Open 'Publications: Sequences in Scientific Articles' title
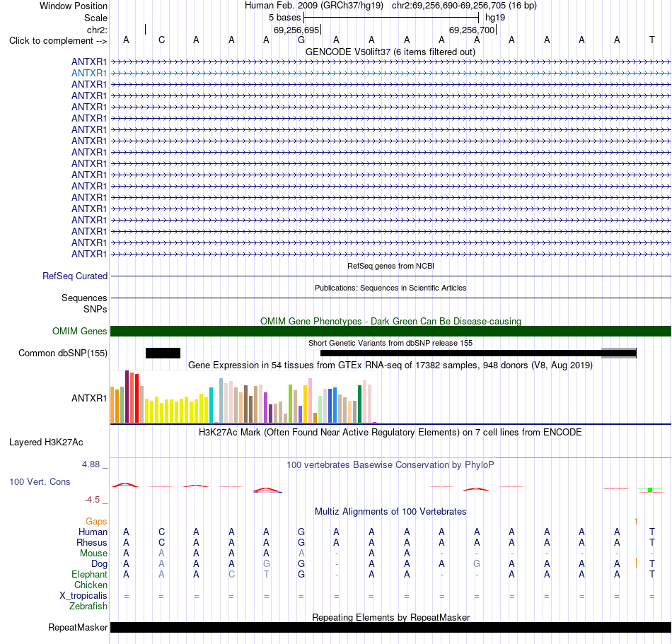This screenshot has height=644, width=672. tap(390, 288)
